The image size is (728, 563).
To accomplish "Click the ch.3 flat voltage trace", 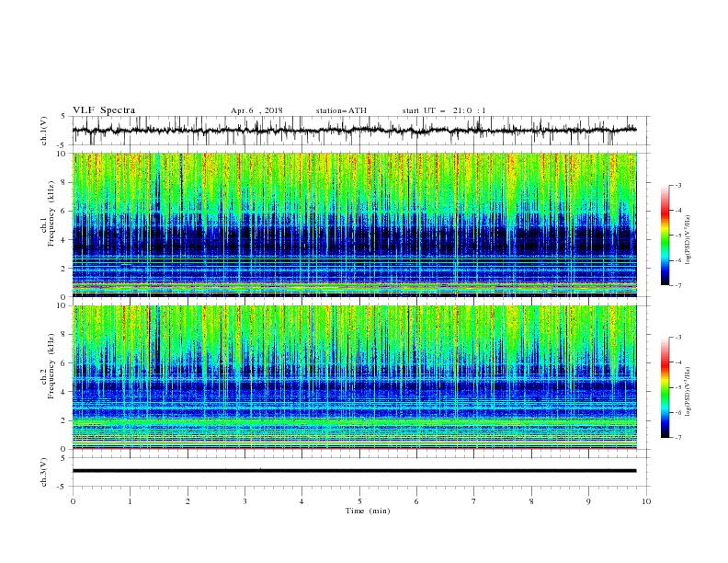I will (x=354, y=471).
